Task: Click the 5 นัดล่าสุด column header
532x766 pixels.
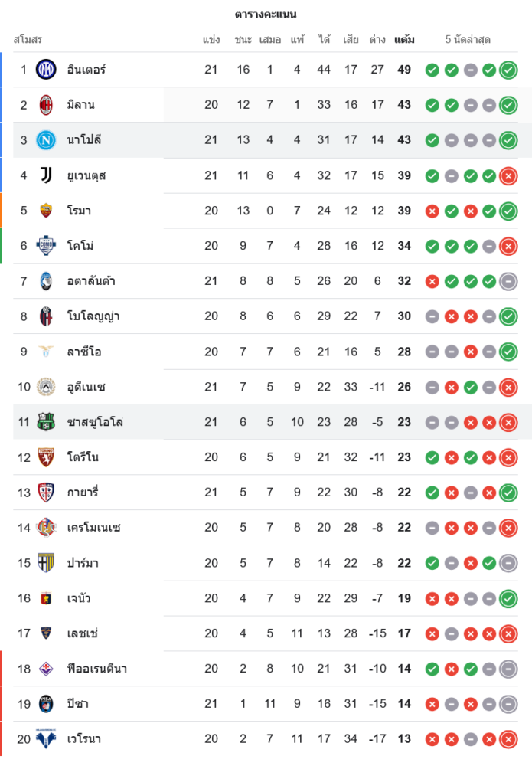Action: pyautogui.click(x=468, y=39)
